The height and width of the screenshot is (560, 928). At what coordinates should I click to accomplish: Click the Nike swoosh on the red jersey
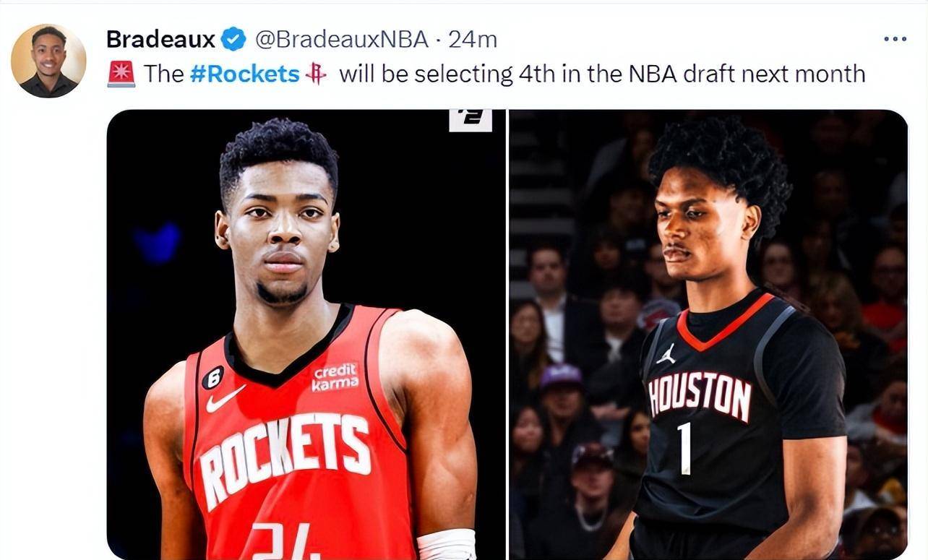(225, 398)
